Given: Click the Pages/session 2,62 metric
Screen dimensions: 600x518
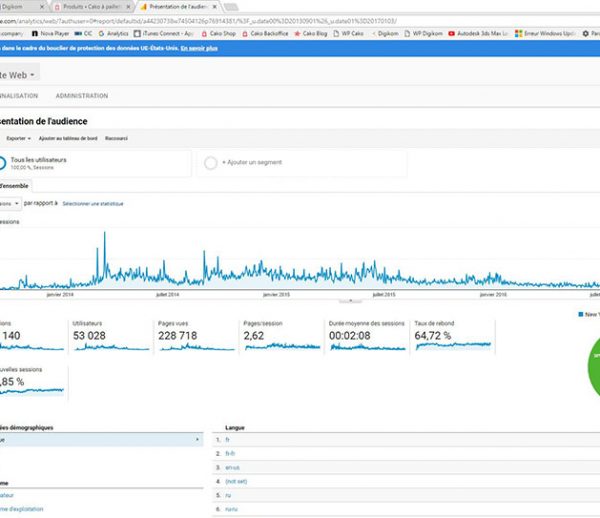Looking at the screenshot, I should [282, 337].
